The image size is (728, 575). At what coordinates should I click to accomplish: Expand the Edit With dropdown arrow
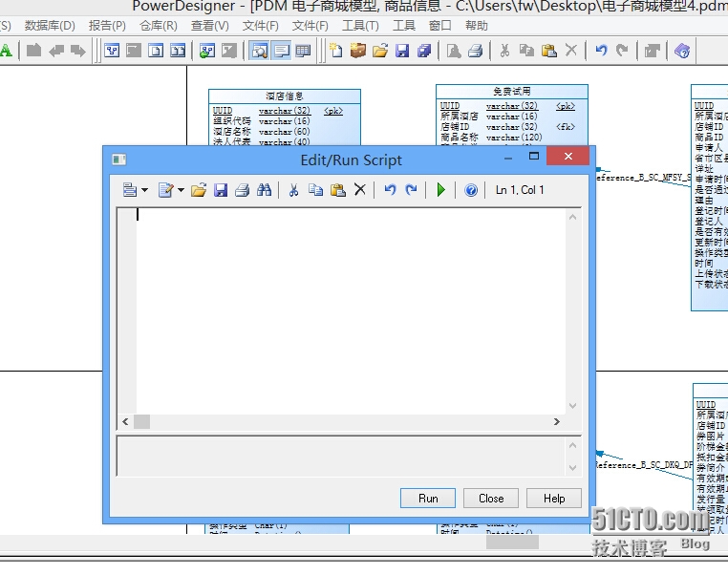pyautogui.click(x=181, y=190)
